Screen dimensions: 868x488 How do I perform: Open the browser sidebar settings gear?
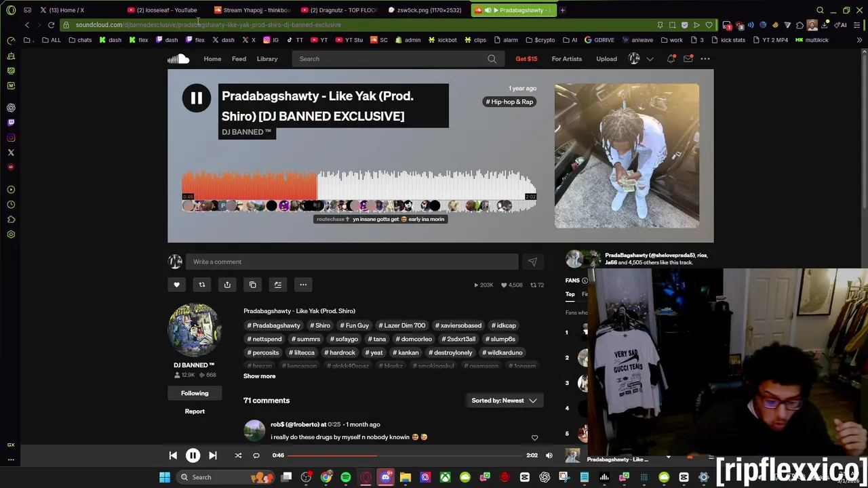pyautogui.click(x=11, y=235)
